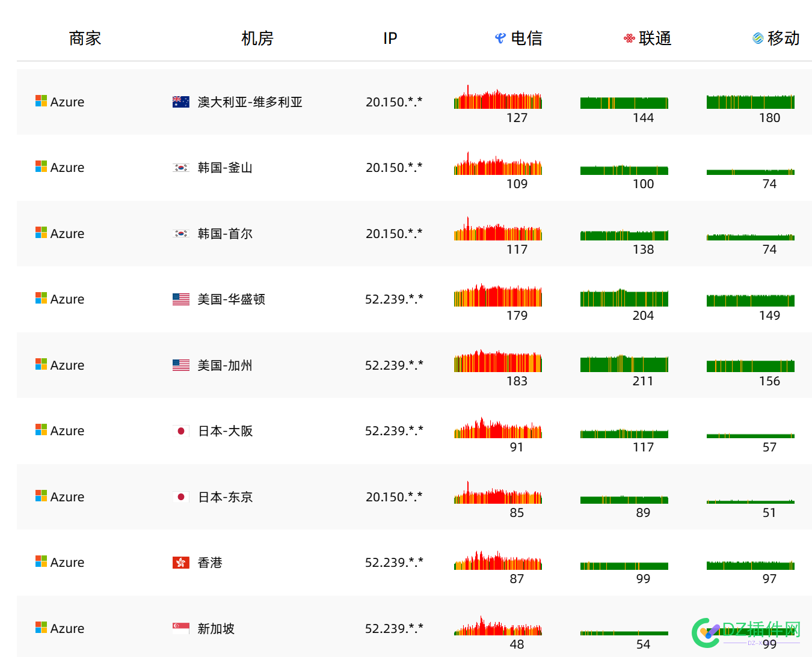The height and width of the screenshot is (657, 812).
Task: Click the South Korea flag beside 韩国-釜山
Action: click(181, 168)
